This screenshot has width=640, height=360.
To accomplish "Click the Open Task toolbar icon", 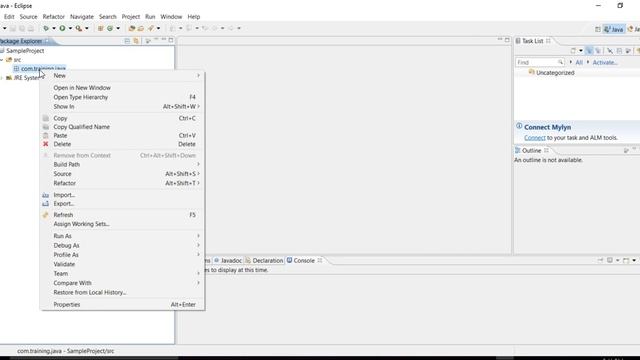I will (x=140, y=28).
